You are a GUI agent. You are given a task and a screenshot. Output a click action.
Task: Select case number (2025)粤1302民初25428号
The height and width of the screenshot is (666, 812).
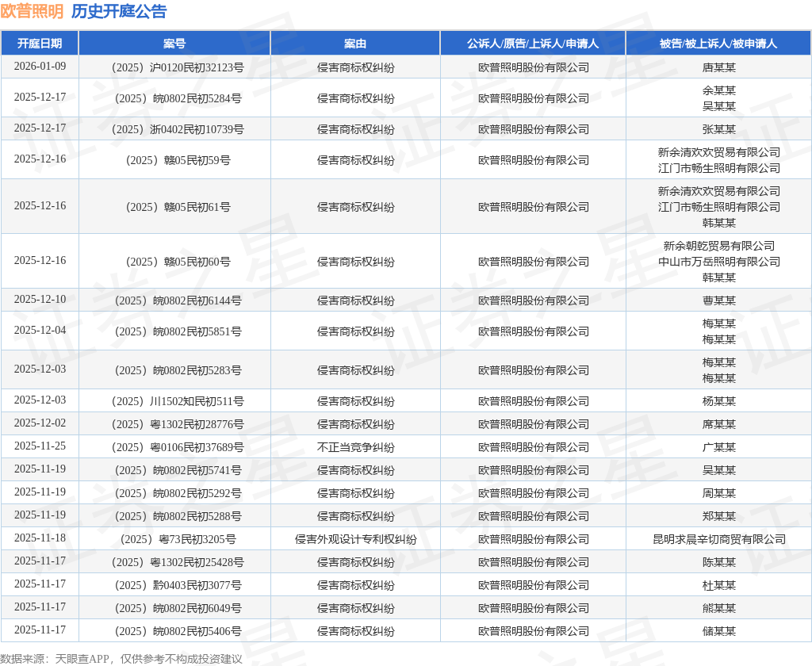point(174,562)
